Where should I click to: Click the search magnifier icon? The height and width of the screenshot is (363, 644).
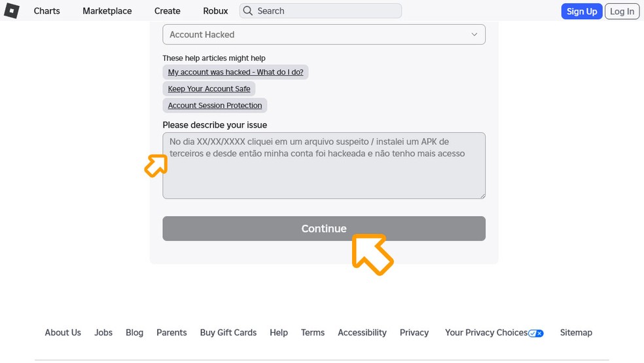pos(248,11)
